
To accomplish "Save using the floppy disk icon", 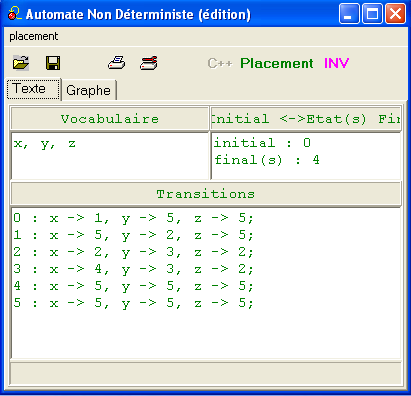I will point(53,63).
